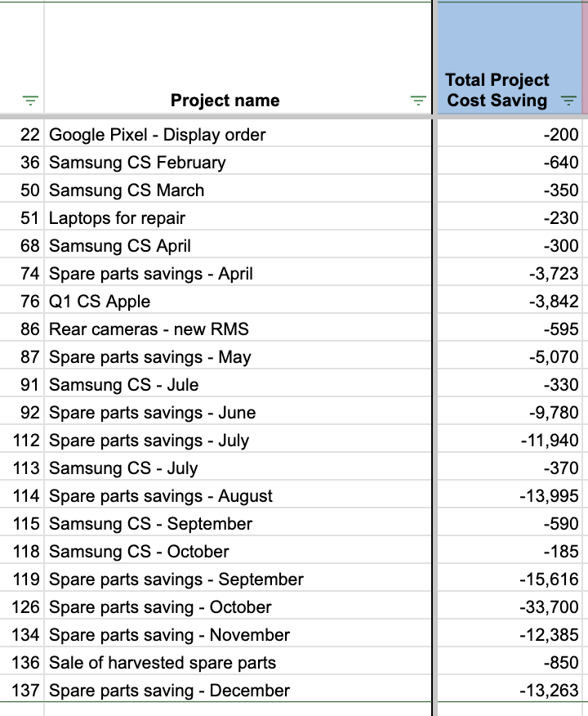The height and width of the screenshot is (716, 588).
Task: Click row number 112 cell
Action: [x=22, y=441]
